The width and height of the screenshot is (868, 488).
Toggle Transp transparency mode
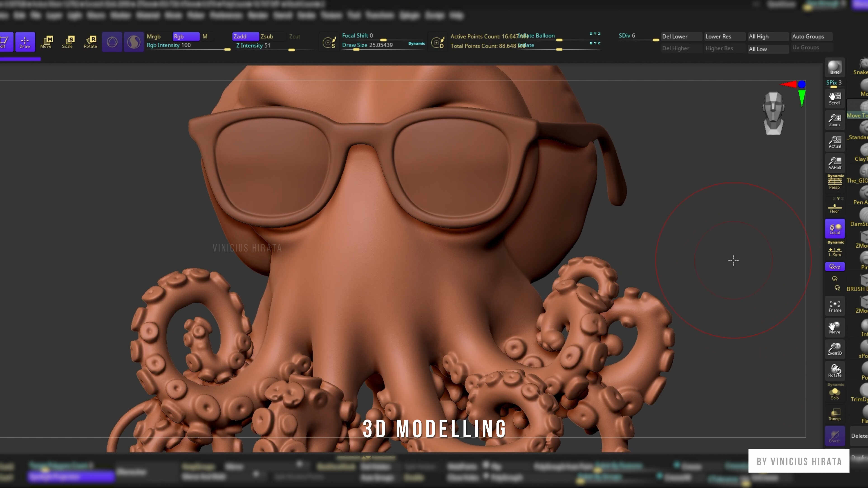click(x=835, y=414)
